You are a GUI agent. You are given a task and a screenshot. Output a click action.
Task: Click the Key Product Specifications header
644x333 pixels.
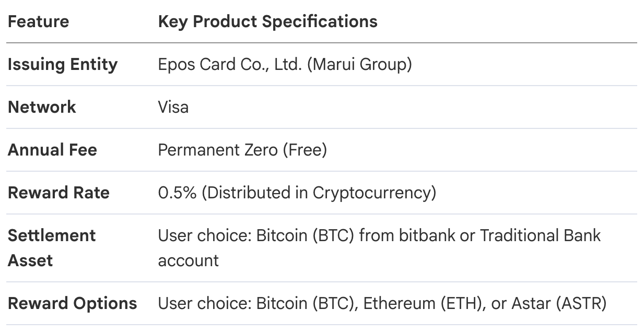267,21
